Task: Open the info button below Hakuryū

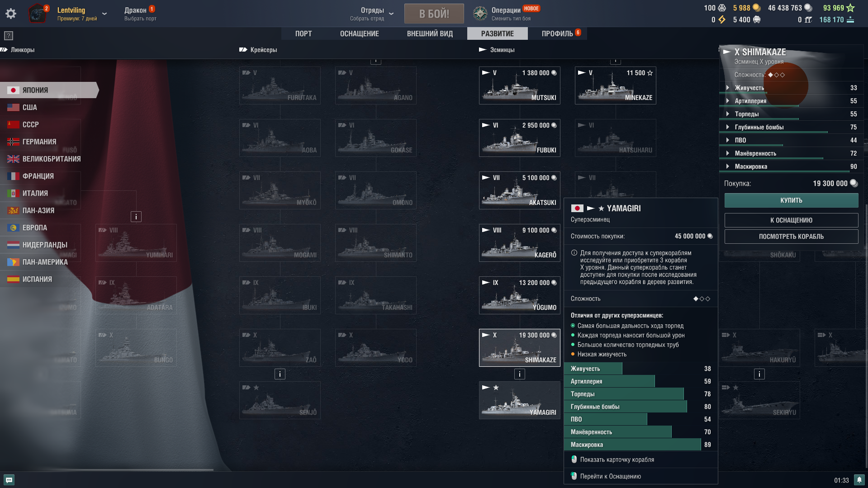Action: pyautogui.click(x=759, y=374)
